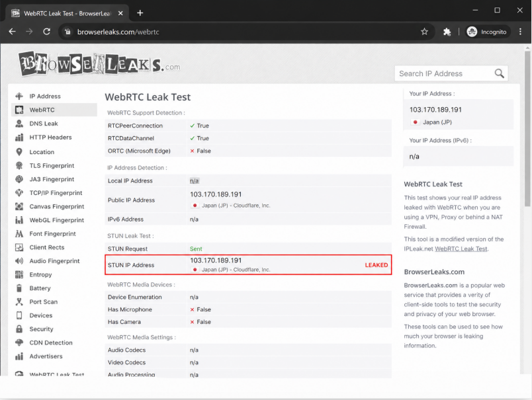Open IP Address in sidebar
The width and height of the screenshot is (532, 400).
(45, 97)
